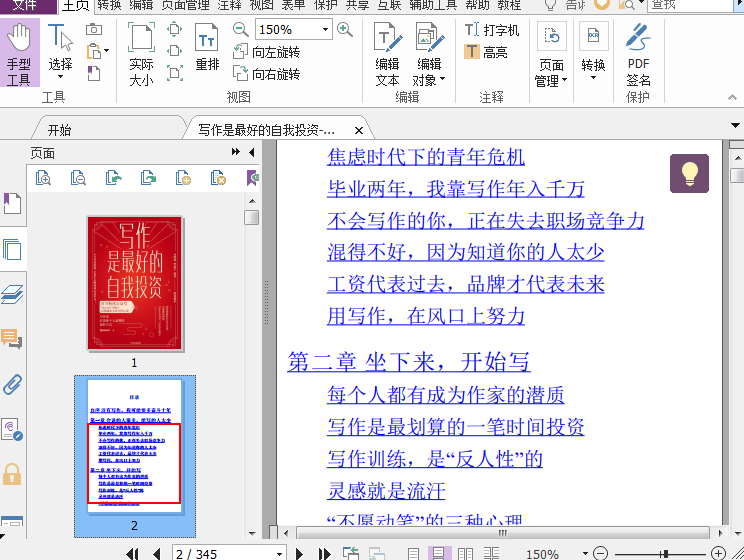The image size is (744, 560).
Task: Click the status bar zoom out minus button
Action: pyautogui.click(x=601, y=553)
